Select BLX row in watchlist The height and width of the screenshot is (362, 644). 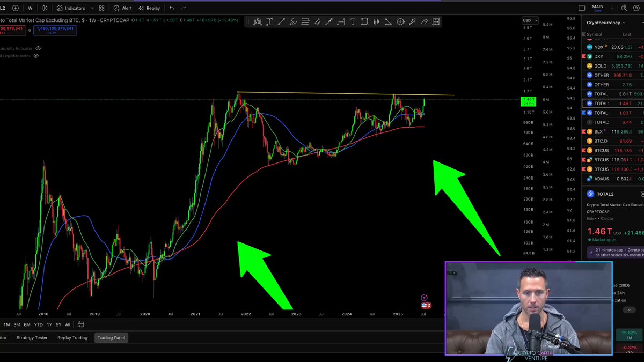[613, 131]
